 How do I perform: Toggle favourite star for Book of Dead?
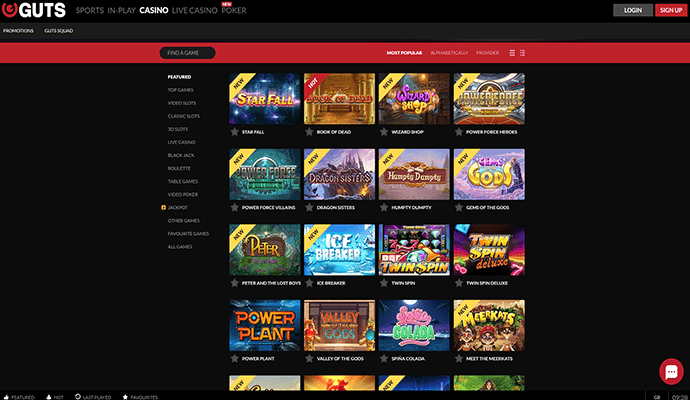point(309,131)
